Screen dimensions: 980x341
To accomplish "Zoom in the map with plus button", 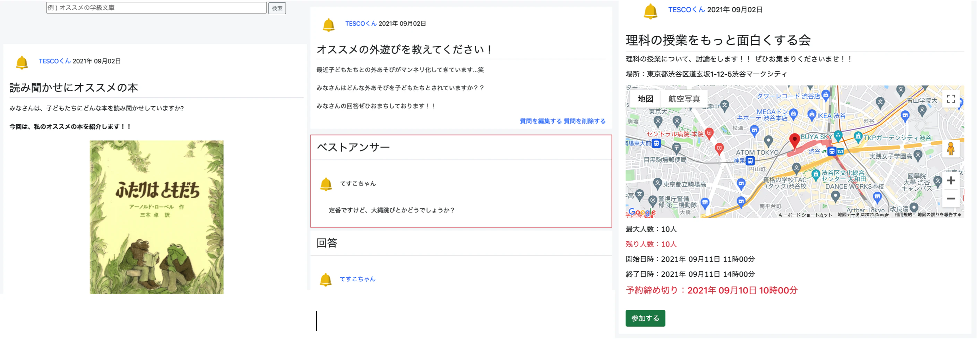I will 951,181.
